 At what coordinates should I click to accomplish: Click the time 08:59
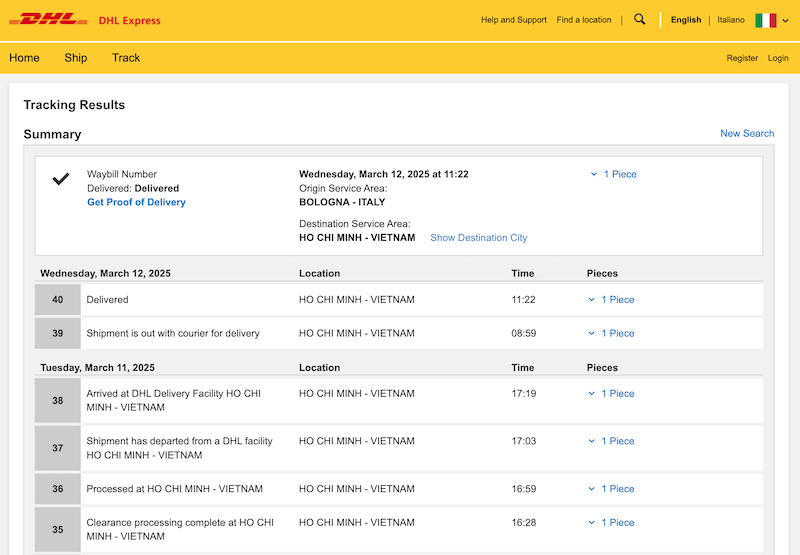pyautogui.click(x=523, y=333)
